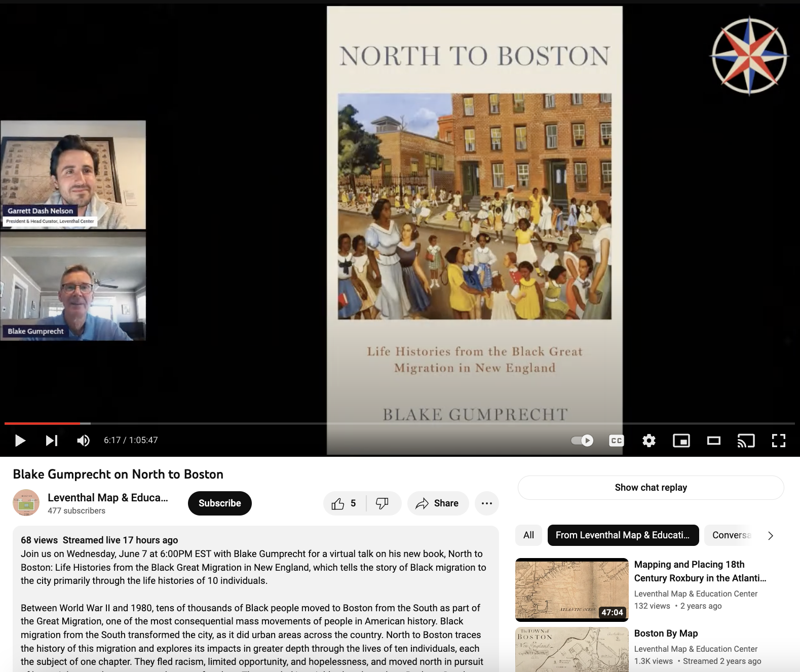Screen dimensions: 800x672
Task: Play the video
Action: pos(20,441)
